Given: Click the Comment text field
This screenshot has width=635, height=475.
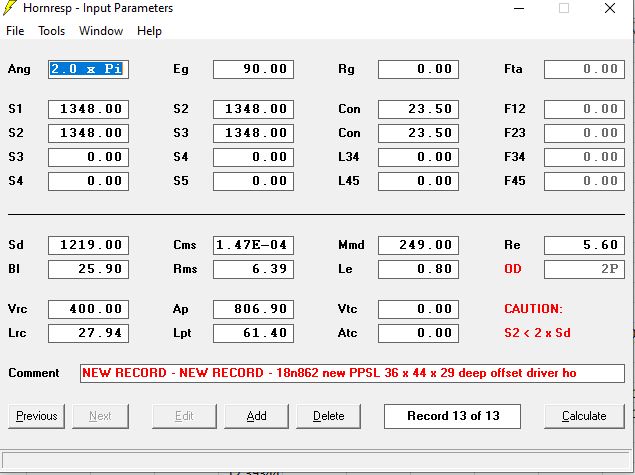Looking at the screenshot, I should coord(352,373).
